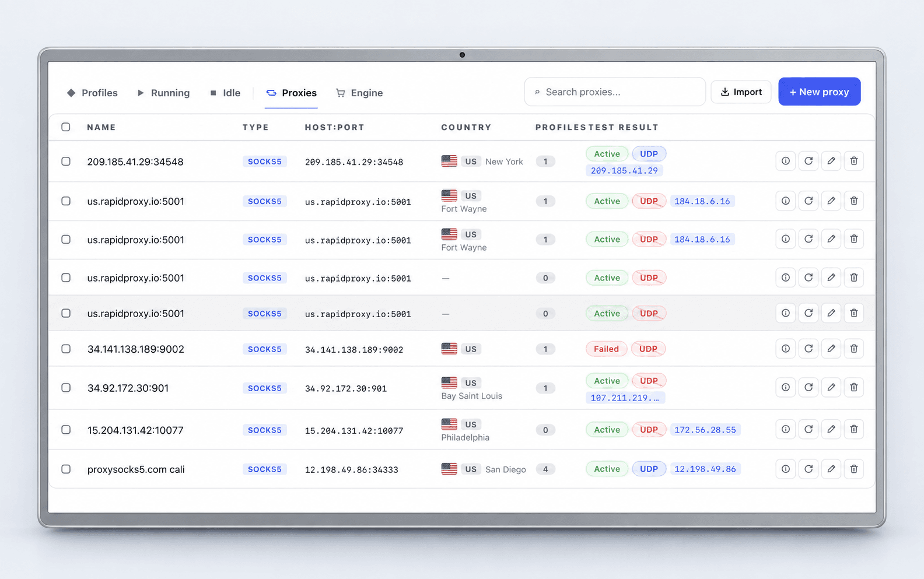924x579 pixels.
Task: Edit the 15.204.131.42:10077 proxy
Action: (x=831, y=429)
